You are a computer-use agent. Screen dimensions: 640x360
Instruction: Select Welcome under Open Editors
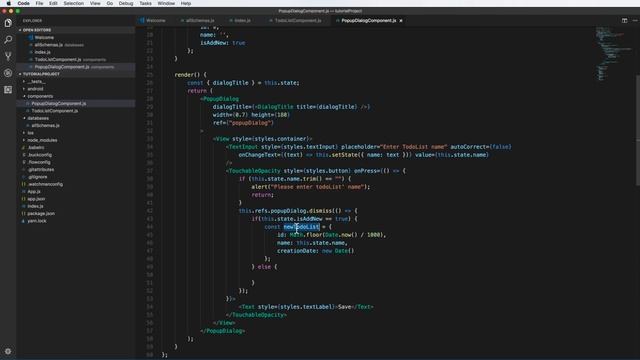(44, 38)
